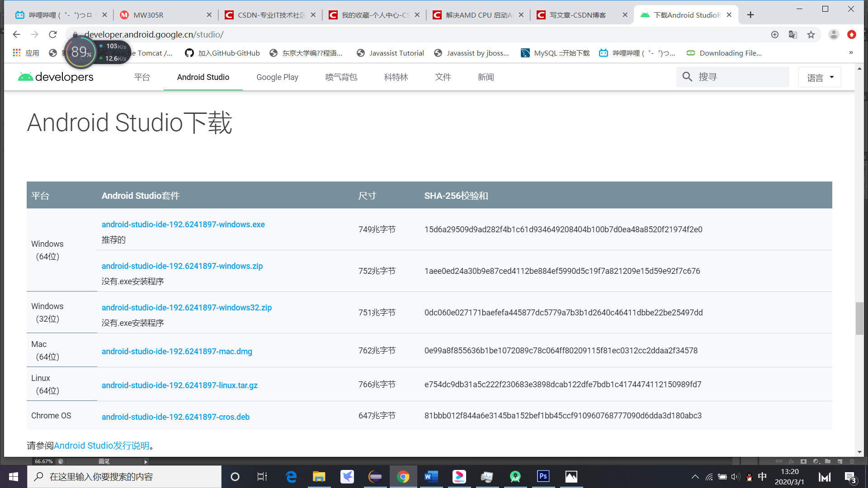Click the bookmark star in the address bar

[811, 34]
